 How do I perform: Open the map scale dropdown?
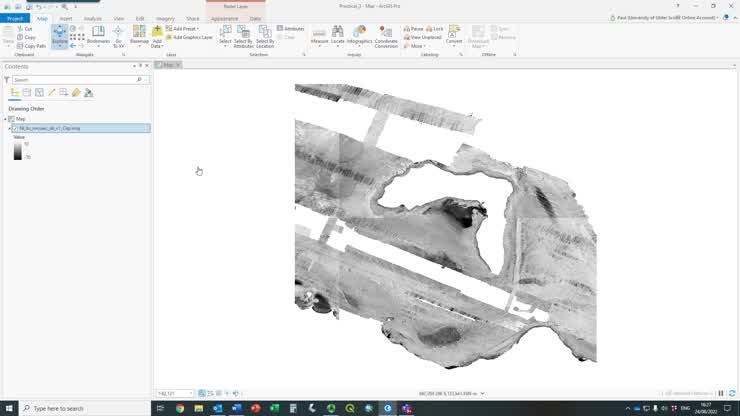191,393
